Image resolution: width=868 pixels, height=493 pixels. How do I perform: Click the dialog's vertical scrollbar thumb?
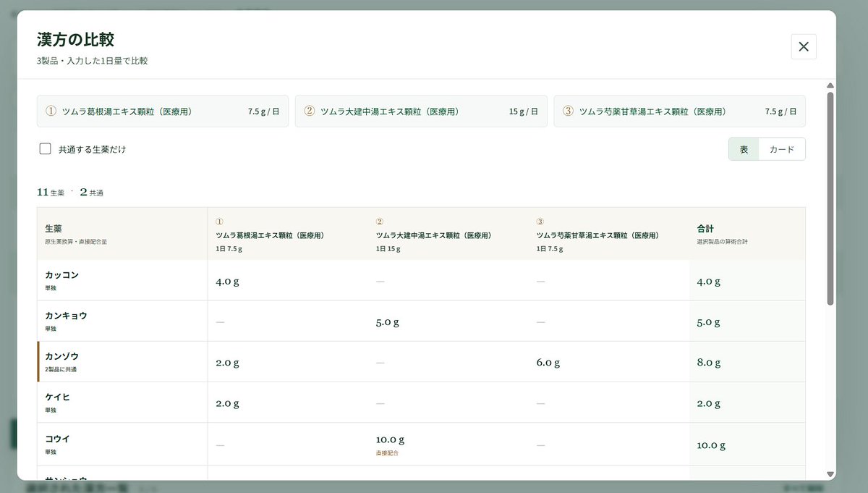point(830,197)
